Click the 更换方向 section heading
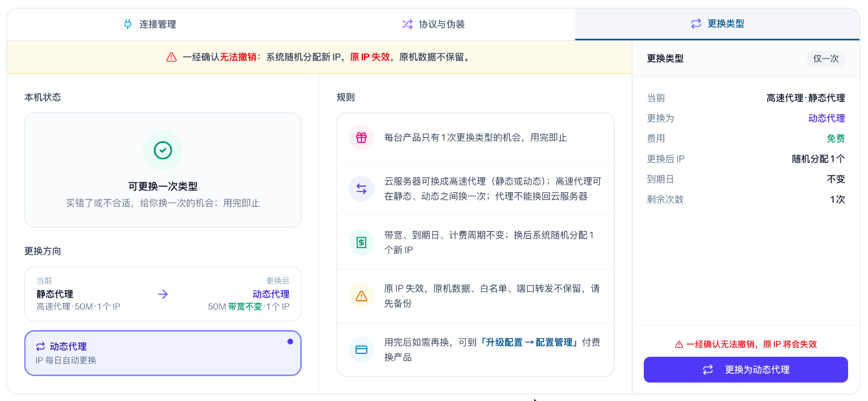868x401 pixels. (x=43, y=251)
